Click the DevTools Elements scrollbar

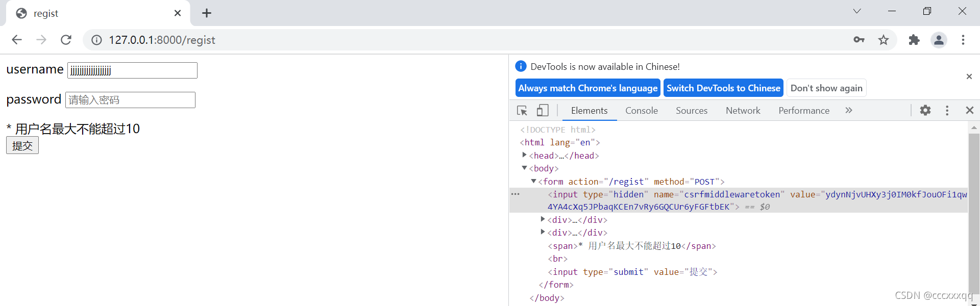974,214
